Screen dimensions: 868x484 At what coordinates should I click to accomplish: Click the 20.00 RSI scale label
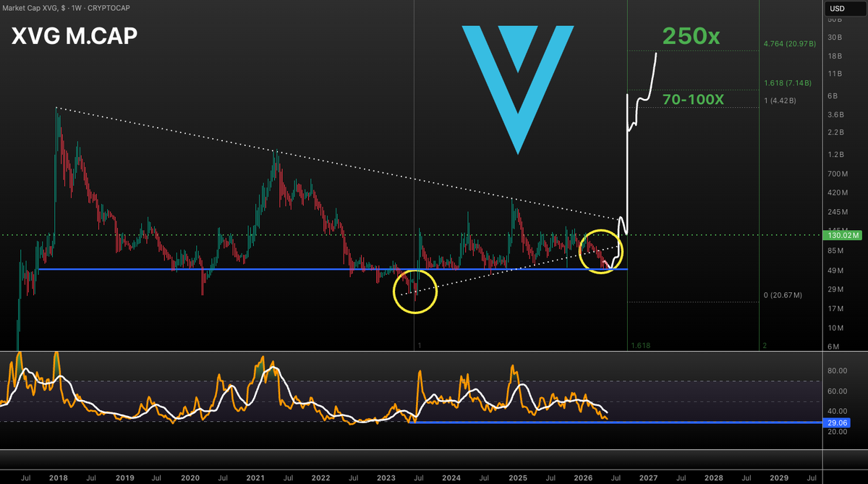pyautogui.click(x=838, y=432)
